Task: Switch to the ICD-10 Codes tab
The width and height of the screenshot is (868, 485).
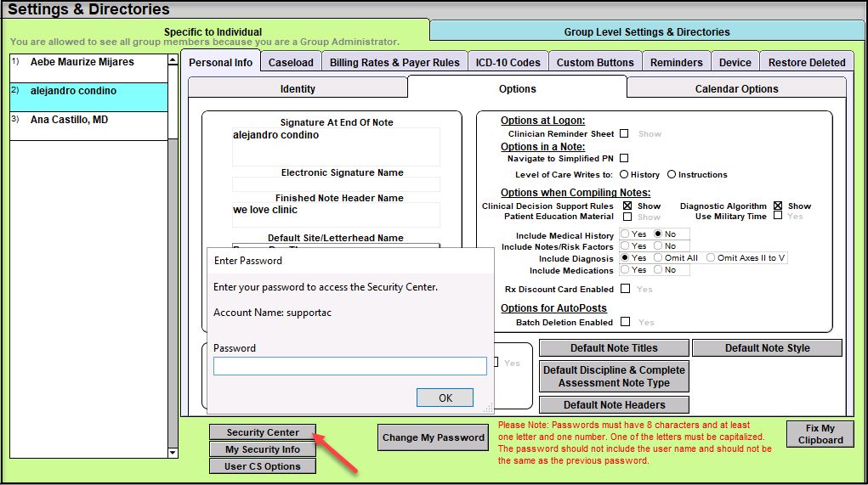Action: [x=508, y=62]
